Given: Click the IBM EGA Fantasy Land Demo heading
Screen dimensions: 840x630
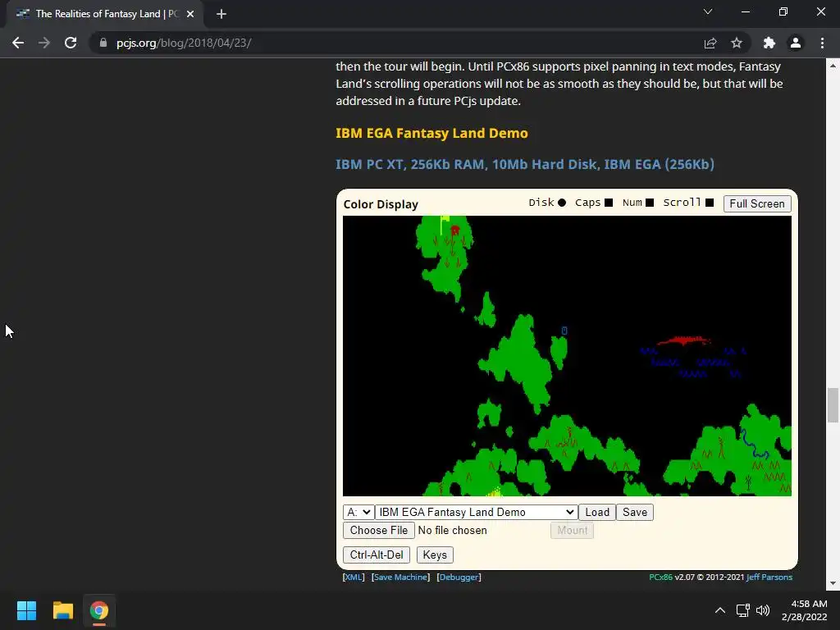Looking at the screenshot, I should [x=431, y=133].
